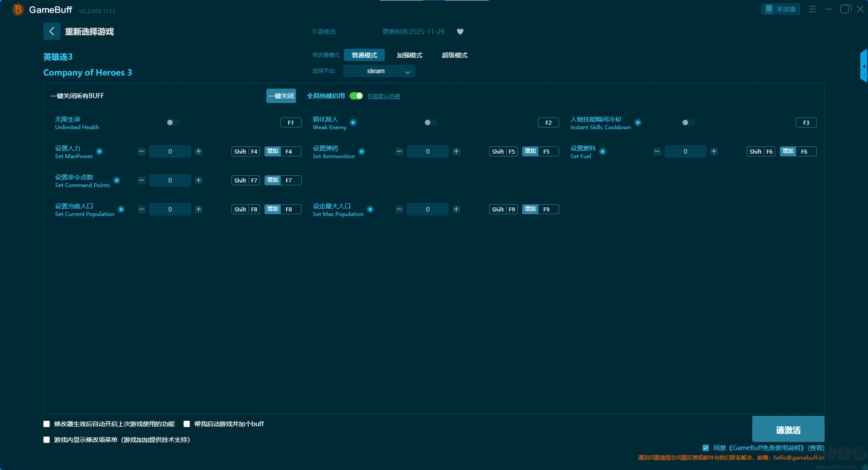Click star icon next to Weak Enemy

pos(353,122)
